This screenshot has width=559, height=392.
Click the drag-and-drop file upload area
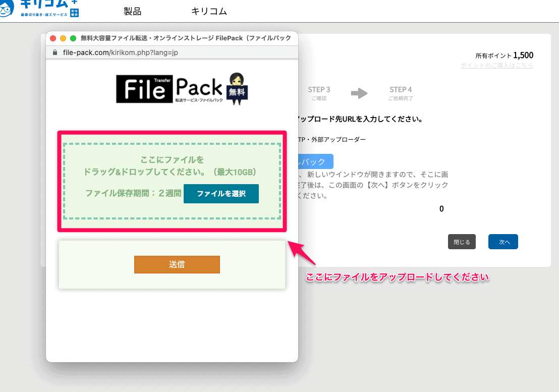pyautogui.click(x=172, y=181)
